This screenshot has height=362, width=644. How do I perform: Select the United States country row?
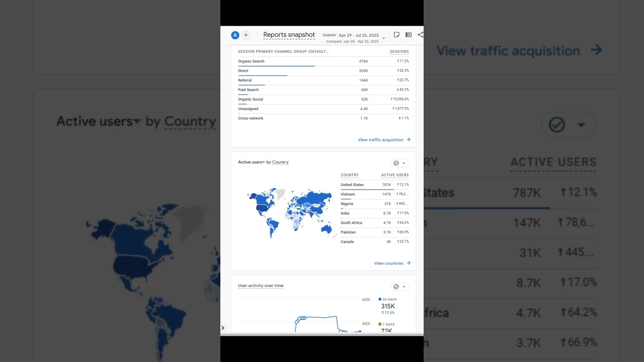pyautogui.click(x=352, y=185)
